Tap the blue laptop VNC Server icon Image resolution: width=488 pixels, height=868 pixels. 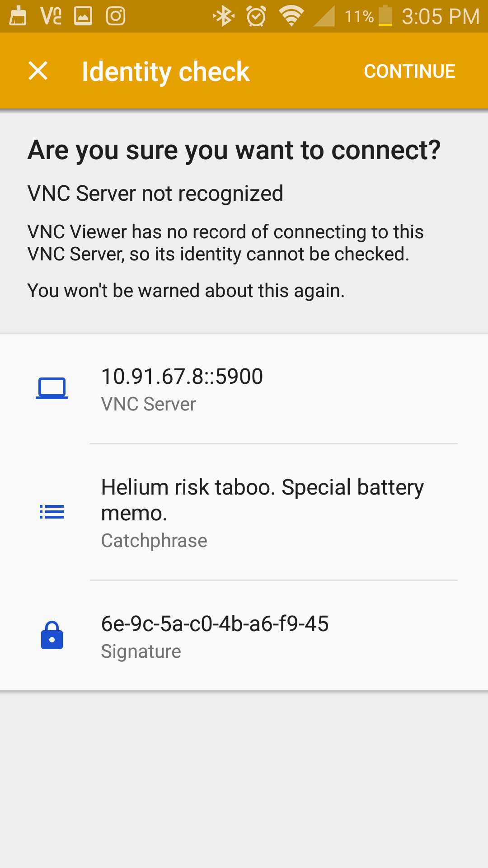coord(52,388)
